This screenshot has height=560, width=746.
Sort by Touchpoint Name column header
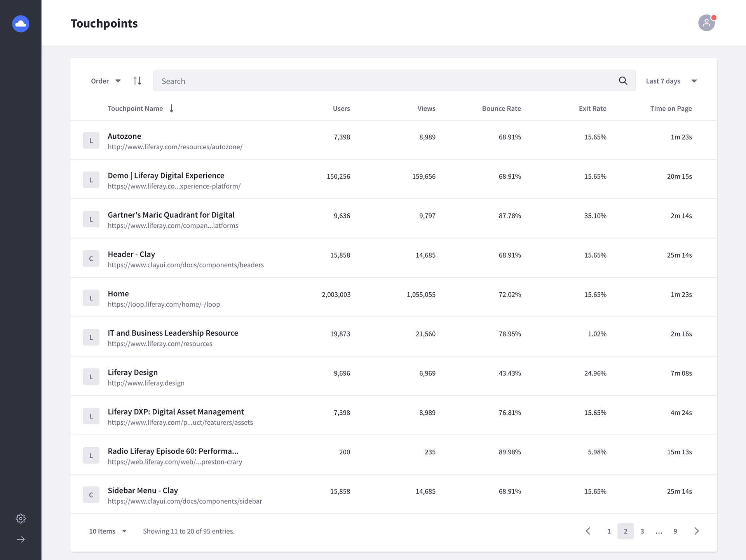coord(135,108)
